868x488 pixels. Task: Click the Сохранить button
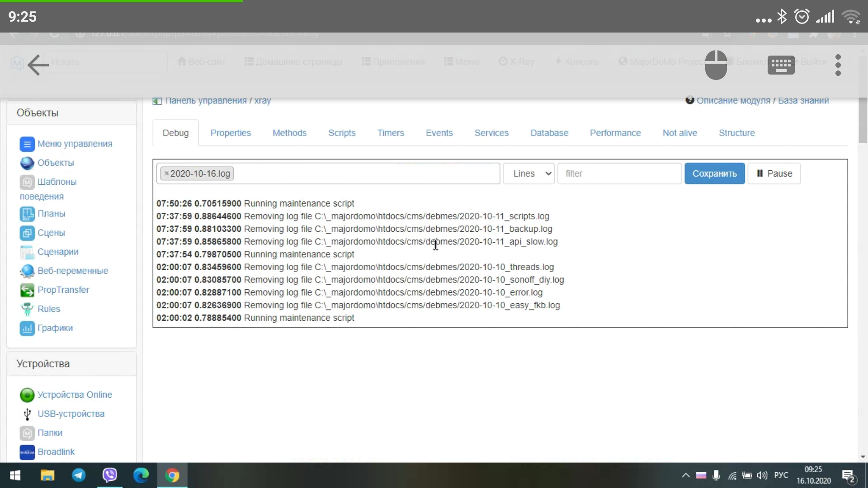pyautogui.click(x=714, y=174)
